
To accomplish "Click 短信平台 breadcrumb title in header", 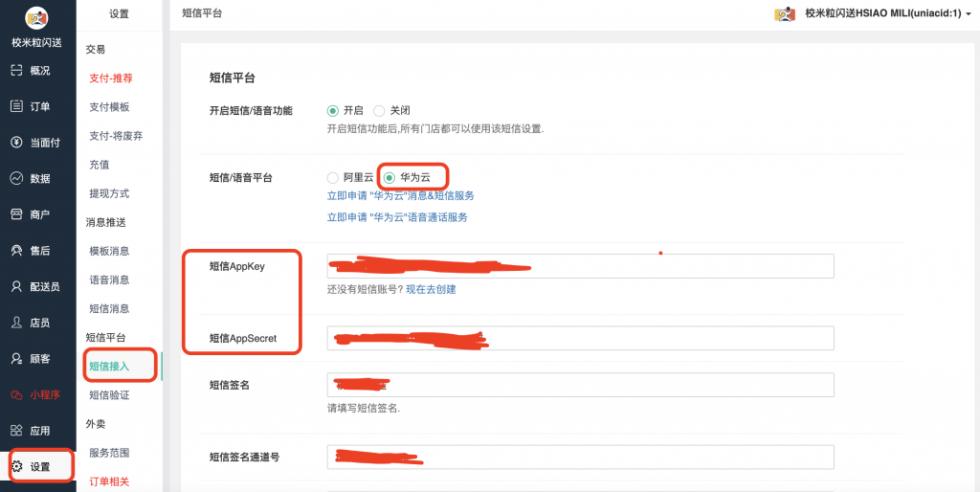I will click(202, 13).
